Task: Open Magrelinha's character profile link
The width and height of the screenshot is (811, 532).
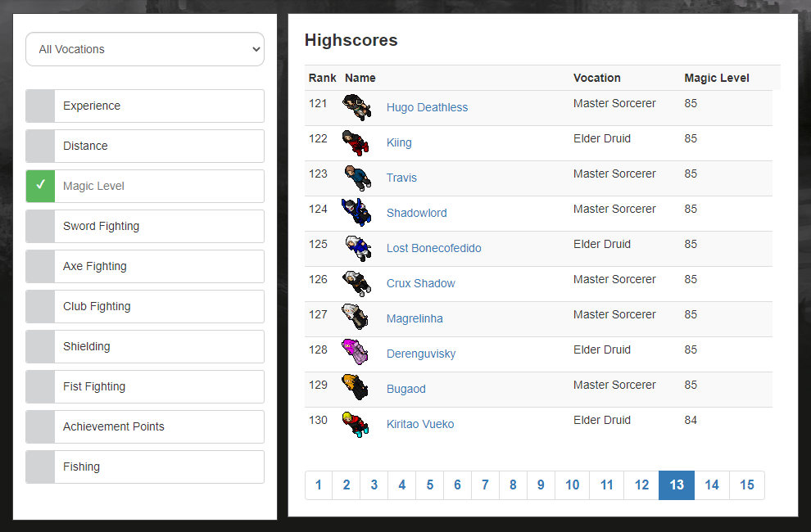Action: pyautogui.click(x=415, y=318)
